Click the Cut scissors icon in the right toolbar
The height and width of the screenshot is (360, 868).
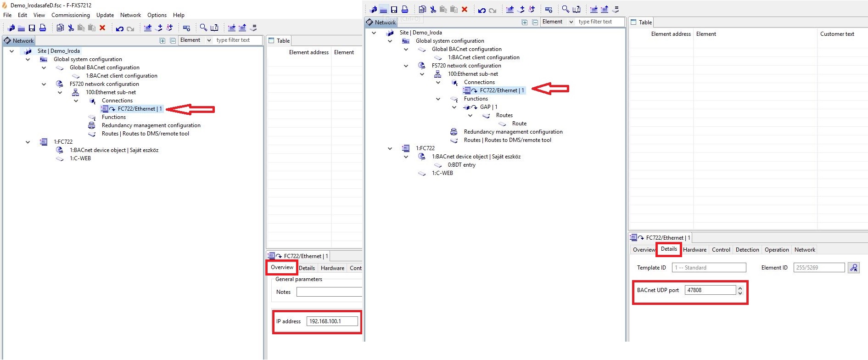(433, 10)
